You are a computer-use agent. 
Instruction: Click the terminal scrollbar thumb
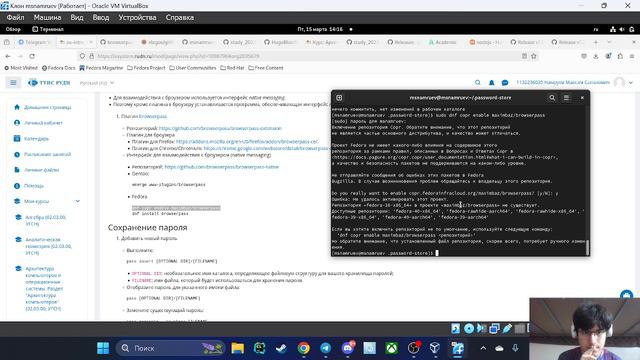click(x=587, y=247)
